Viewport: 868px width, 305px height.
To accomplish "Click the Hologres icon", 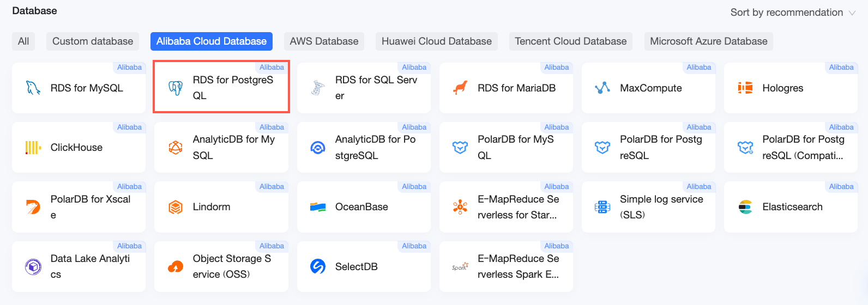I will [745, 88].
